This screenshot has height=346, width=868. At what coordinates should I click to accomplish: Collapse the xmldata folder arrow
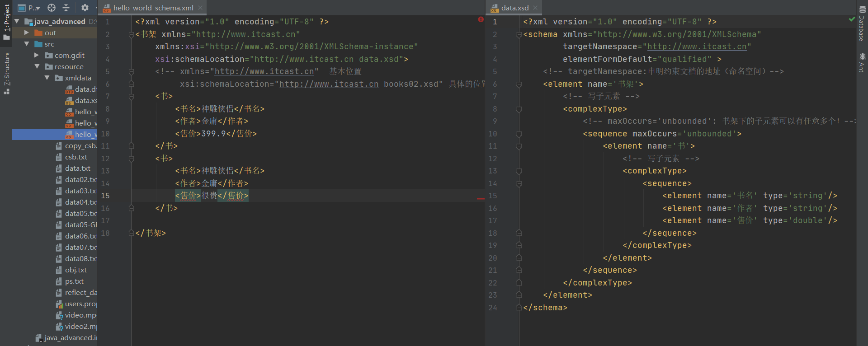[x=47, y=78]
